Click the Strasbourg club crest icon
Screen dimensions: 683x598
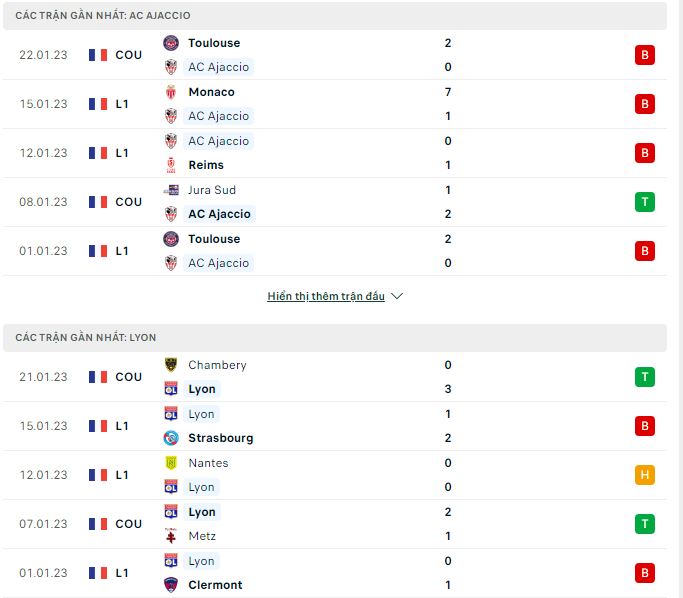click(171, 438)
